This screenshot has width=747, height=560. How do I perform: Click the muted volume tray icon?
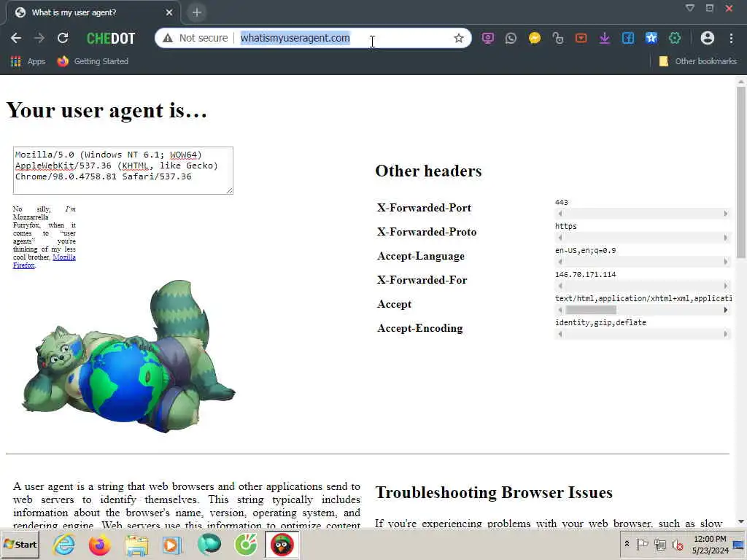677,544
